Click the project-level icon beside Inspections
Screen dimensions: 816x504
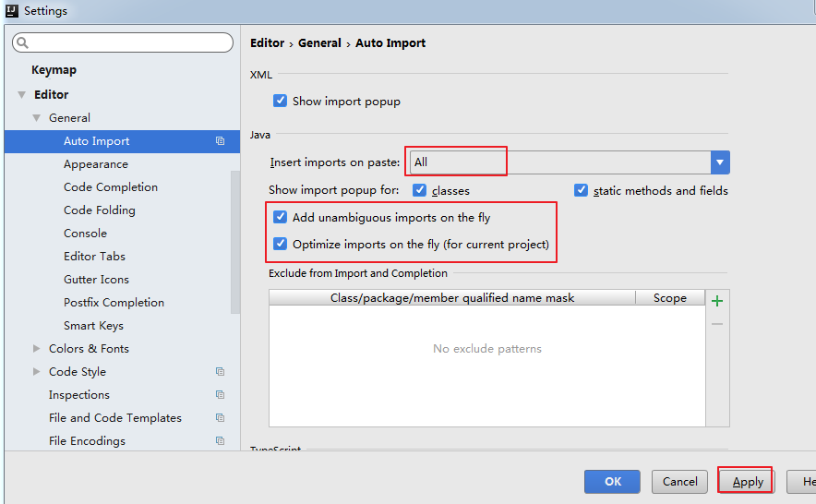[220, 395]
